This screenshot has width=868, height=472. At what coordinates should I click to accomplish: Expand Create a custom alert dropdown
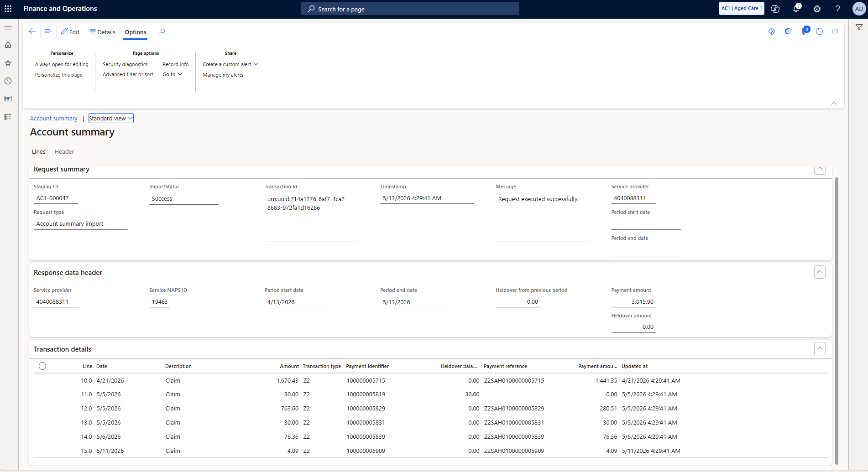230,64
